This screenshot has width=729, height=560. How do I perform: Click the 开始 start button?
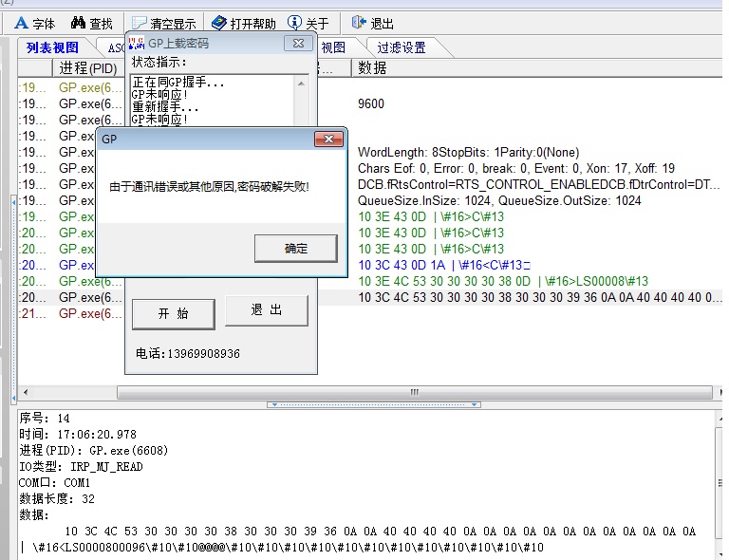173,313
